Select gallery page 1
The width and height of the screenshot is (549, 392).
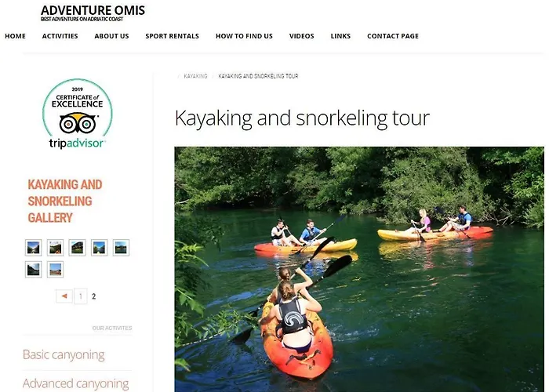point(81,296)
